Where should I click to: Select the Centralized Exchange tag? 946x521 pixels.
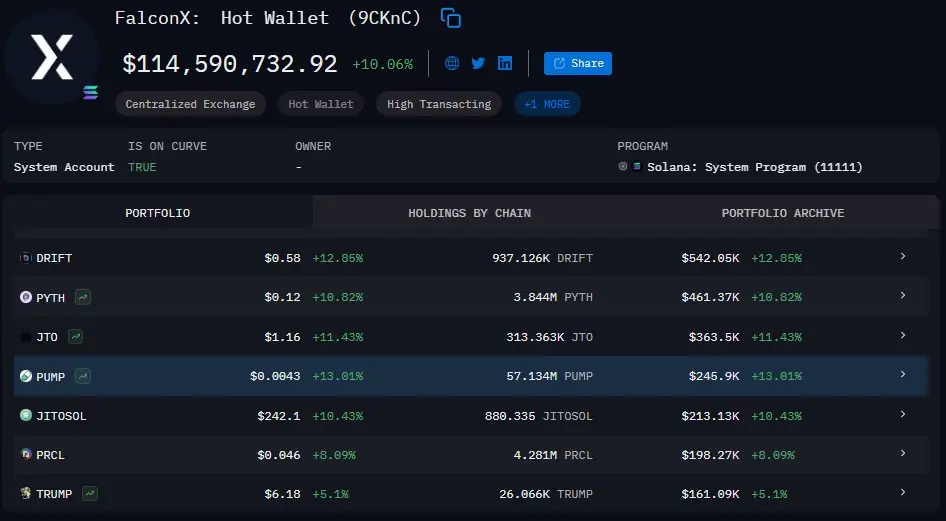pos(190,104)
